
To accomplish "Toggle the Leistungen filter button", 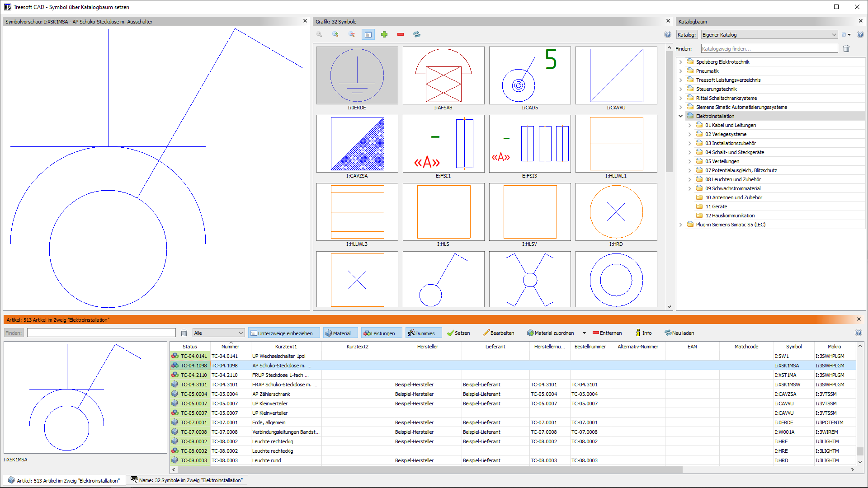I will (x=379, y=333).
